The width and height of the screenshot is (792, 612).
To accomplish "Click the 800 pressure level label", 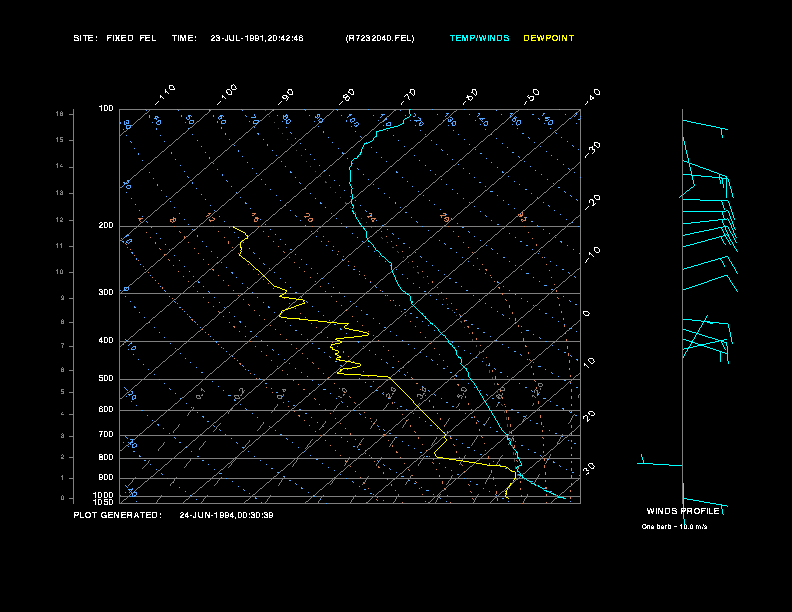I will pyautogui.click(x=106, y=457).
